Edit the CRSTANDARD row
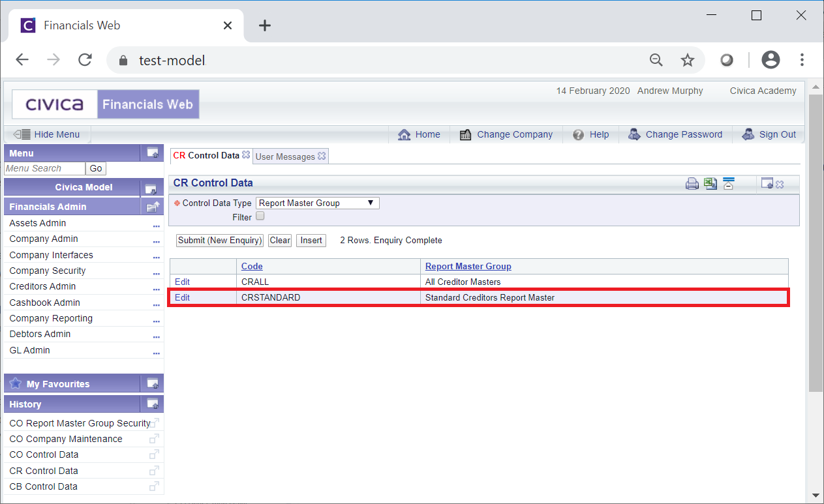824x504 pixels. 182,297
